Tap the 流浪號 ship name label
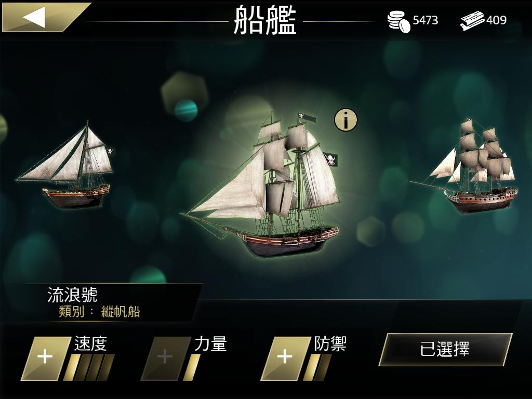The height and width of the screenshot is (399, 532). point(72,295)
